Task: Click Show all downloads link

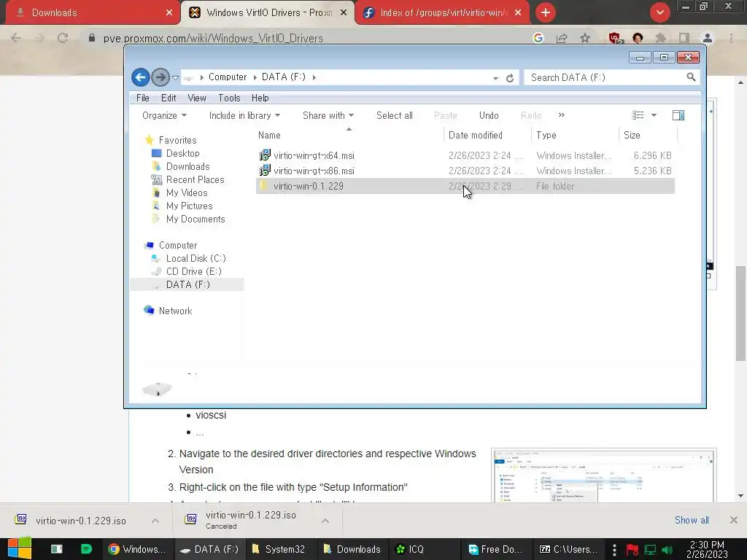Action: pos(692,520)
